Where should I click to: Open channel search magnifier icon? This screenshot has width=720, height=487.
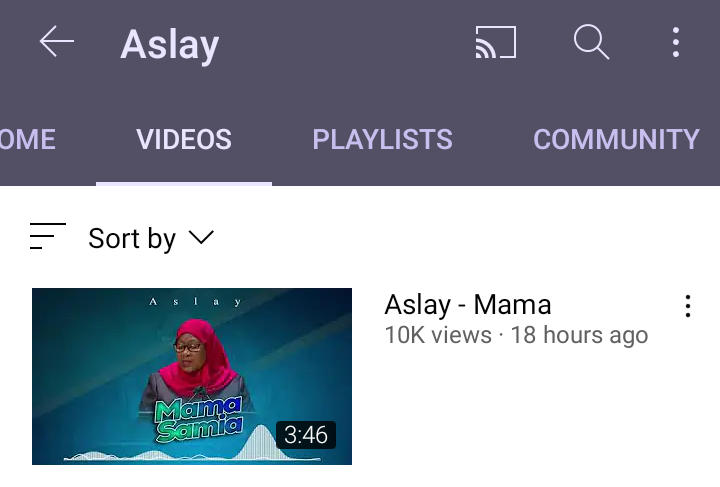[591, 42]
